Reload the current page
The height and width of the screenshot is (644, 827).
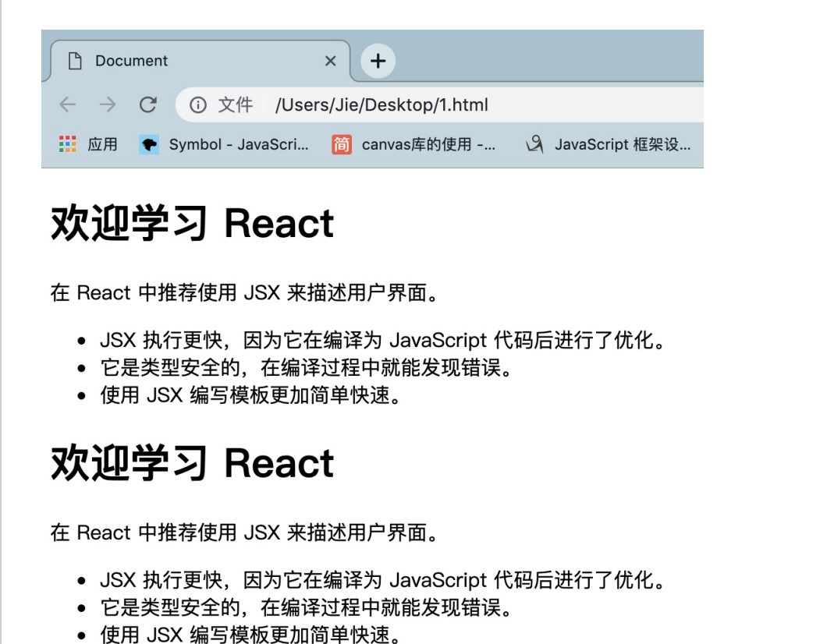148,104
